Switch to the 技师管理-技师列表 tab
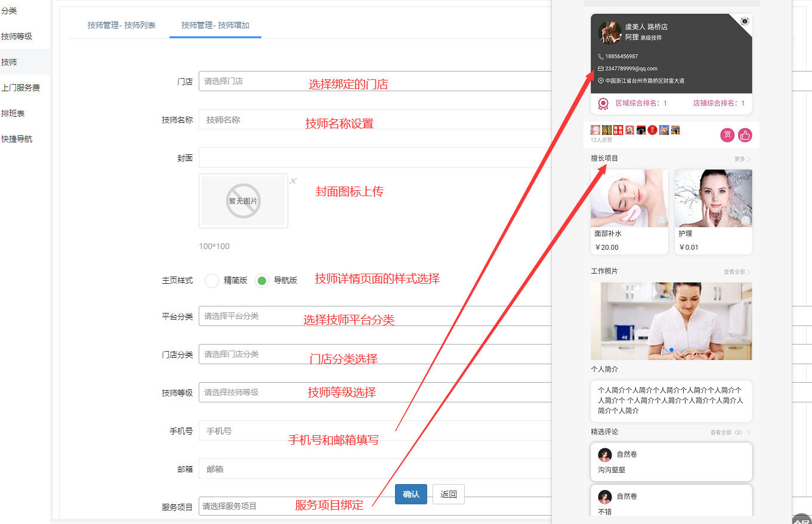 [x=122, y=25]
